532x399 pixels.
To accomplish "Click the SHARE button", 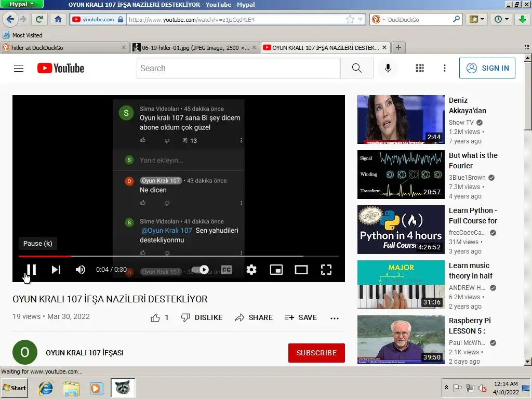I will tap(254, 317).
